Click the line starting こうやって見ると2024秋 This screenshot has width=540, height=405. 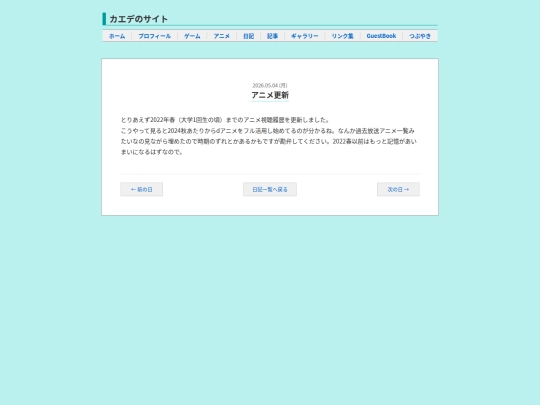coord(268,131)
